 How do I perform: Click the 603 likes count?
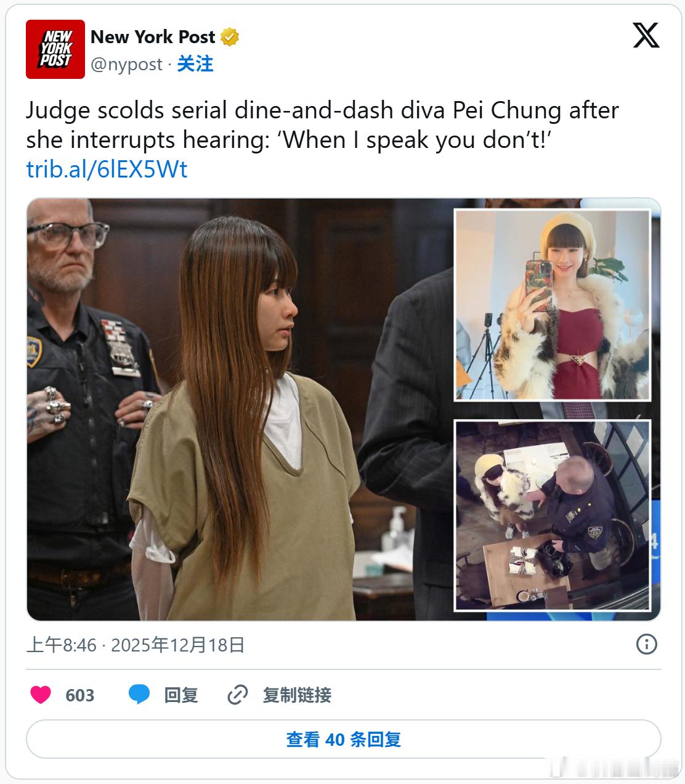80,695
